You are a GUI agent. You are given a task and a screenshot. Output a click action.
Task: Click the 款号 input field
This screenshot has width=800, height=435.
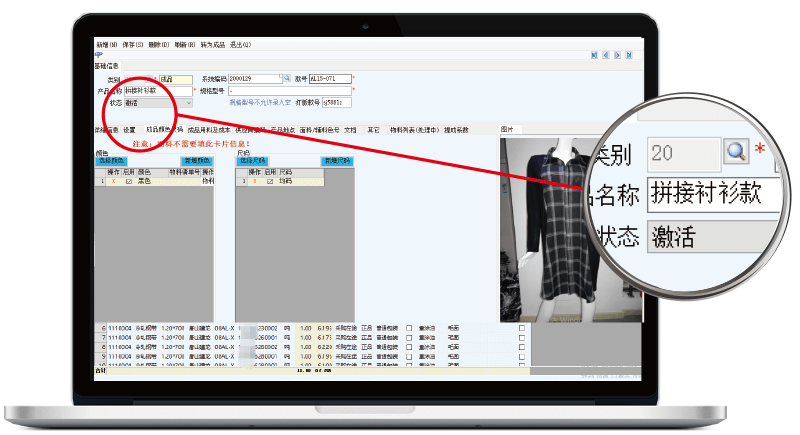[330, 79]
